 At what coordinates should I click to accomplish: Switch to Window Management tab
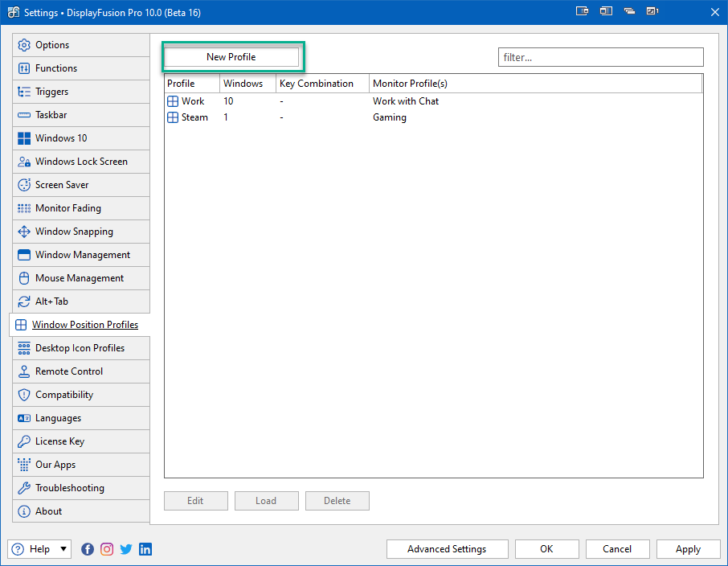pyautogui.click(x=81, y=255)
